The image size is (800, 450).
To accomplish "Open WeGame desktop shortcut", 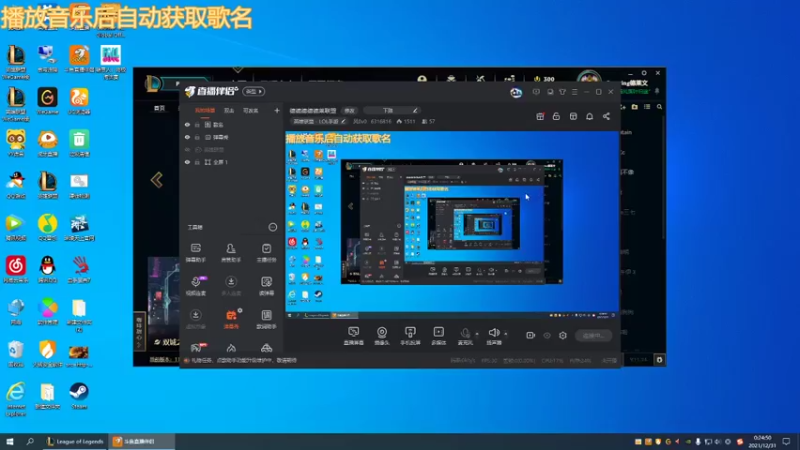I will click(47, 101).
